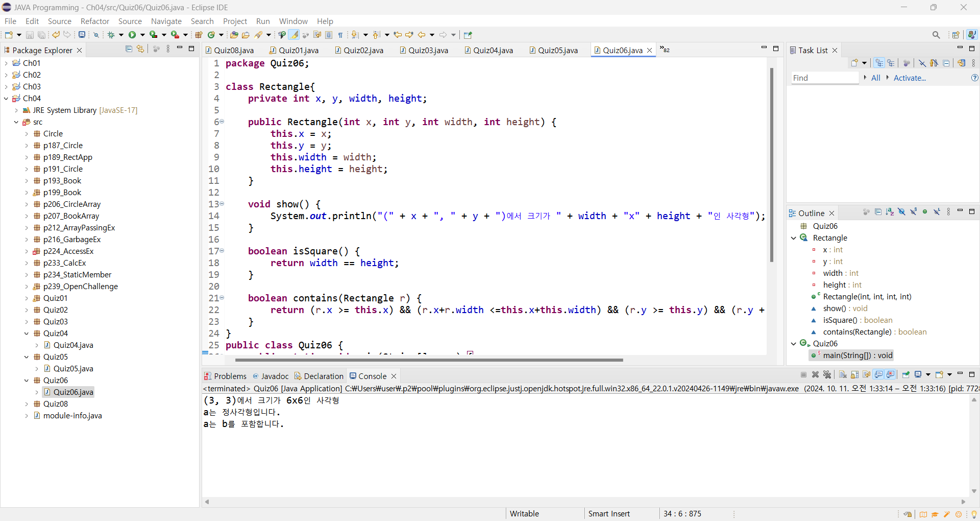Click the Open Type icon

(x=234, y=35)
